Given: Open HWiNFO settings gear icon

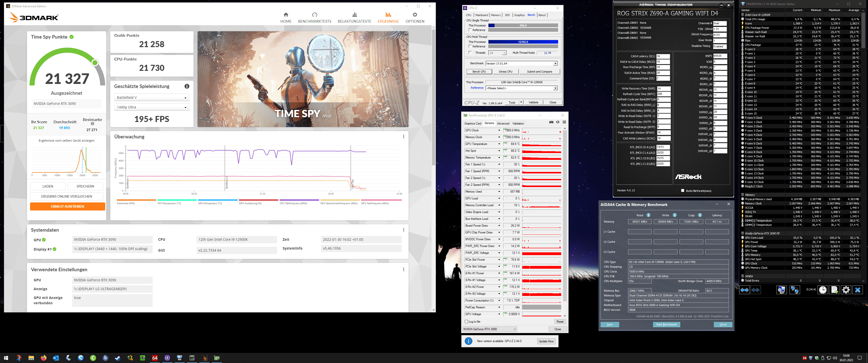Looking at the screenshot, I should [846, 290].
